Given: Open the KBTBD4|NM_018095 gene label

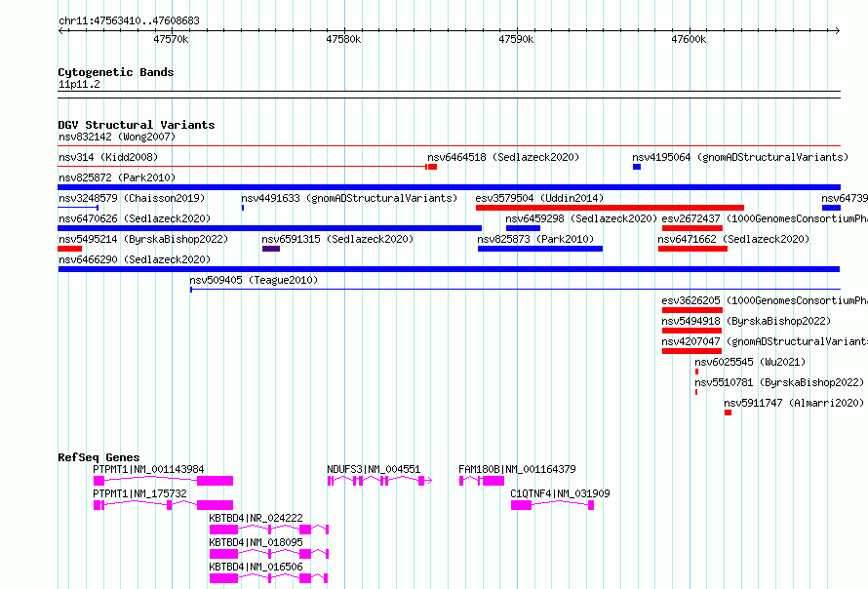Looking at the screenshot, I should tap(256, 542).
